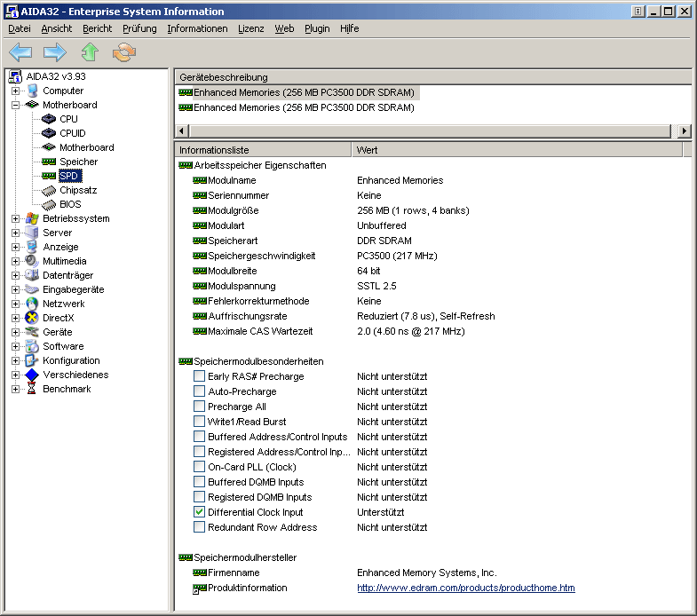Expand the Netzwerk tree node
This screenshot has width=697, height=616.
(16, 304)
